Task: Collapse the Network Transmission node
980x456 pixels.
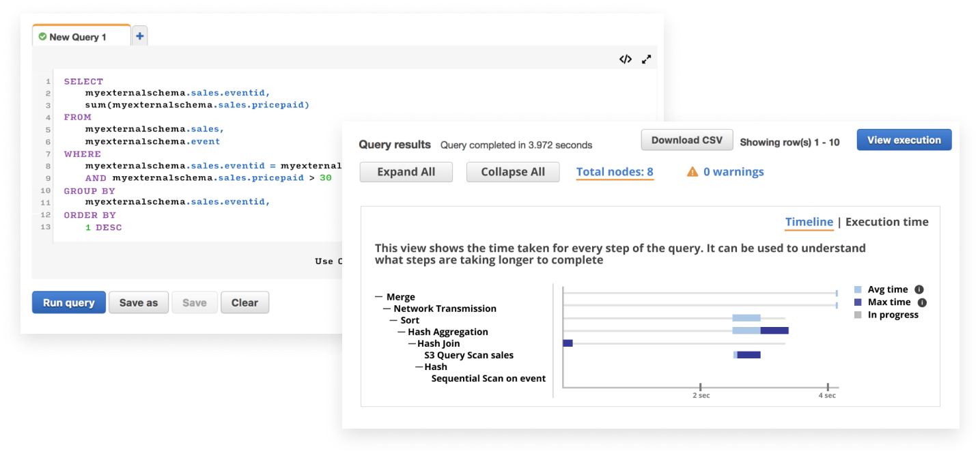Action: 387,309
